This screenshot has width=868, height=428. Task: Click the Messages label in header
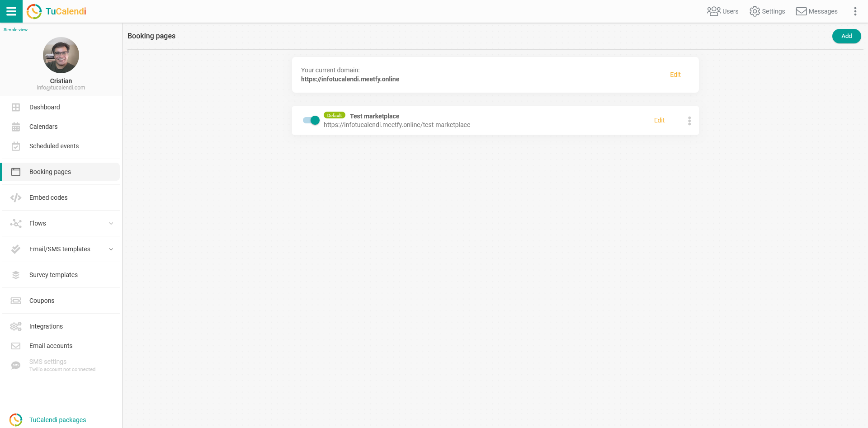point(823,11)
